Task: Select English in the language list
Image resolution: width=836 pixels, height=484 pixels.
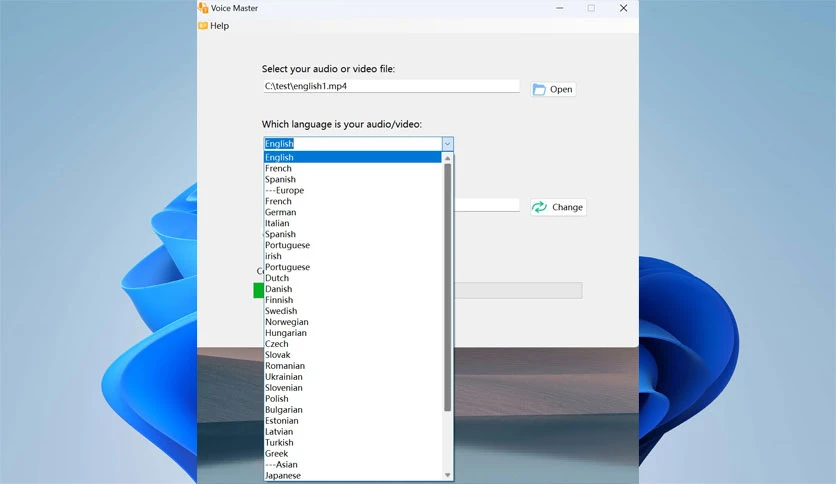Action: [353, 157]
